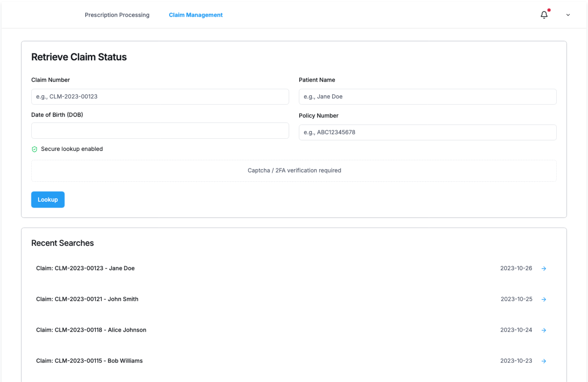The height and width of the screenshot is (382, 588).
Task: Open arrow for John Smith claim
Action: coord(544,299)
